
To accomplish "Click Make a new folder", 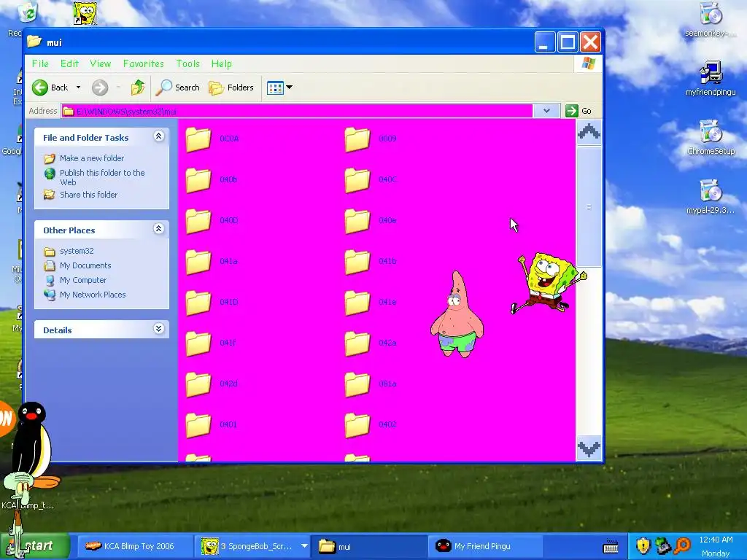I will point(91,158).
